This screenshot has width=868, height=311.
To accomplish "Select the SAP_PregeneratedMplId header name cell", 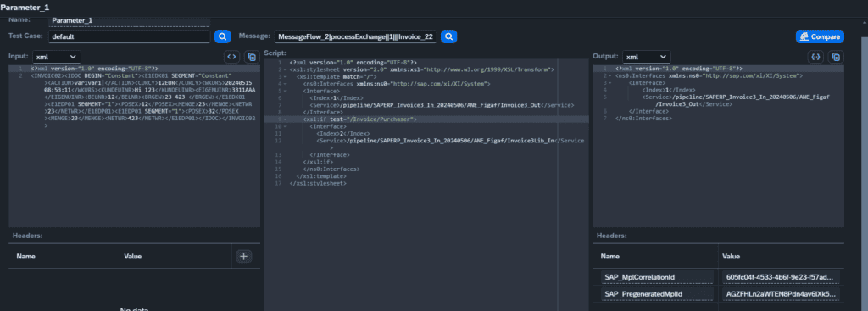I will coord(656,294).
